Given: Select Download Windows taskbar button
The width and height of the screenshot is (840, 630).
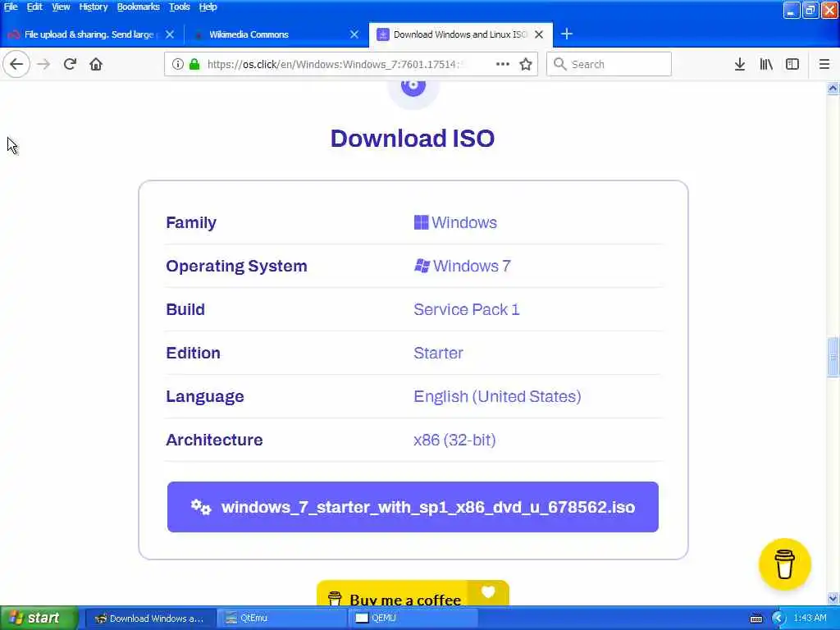Looking at the screenshot, I should (150, 619).
